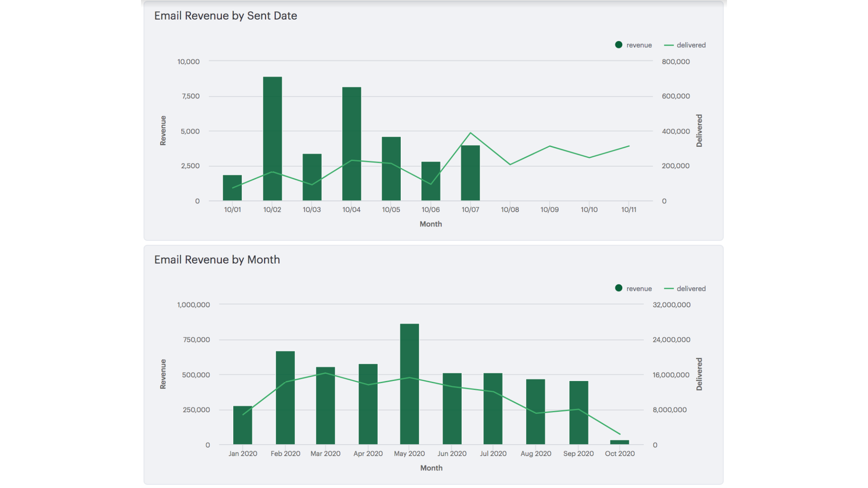The height and width of the screenshot is (488, 868).
Task: Toggle revenue series off in Monthly chart legend
Action: pos(633,289)
